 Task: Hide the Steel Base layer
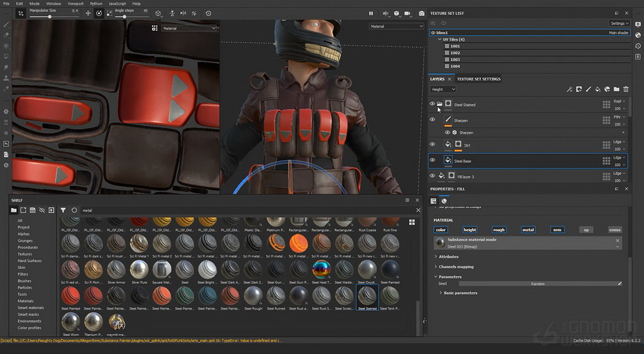click(432, 160)
